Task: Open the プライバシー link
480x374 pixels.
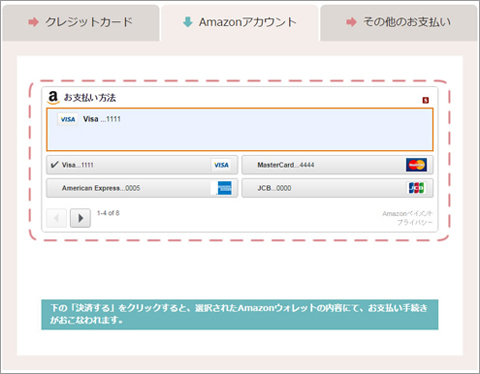Action: tap(414, 222)
